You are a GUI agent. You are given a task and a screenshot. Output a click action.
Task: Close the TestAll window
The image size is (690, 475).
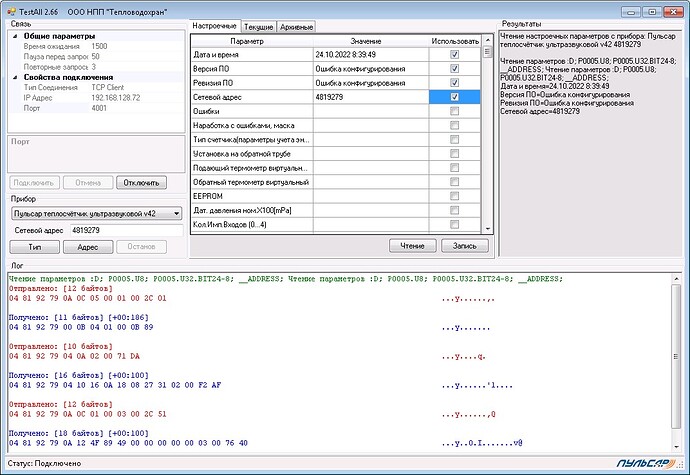674,12
